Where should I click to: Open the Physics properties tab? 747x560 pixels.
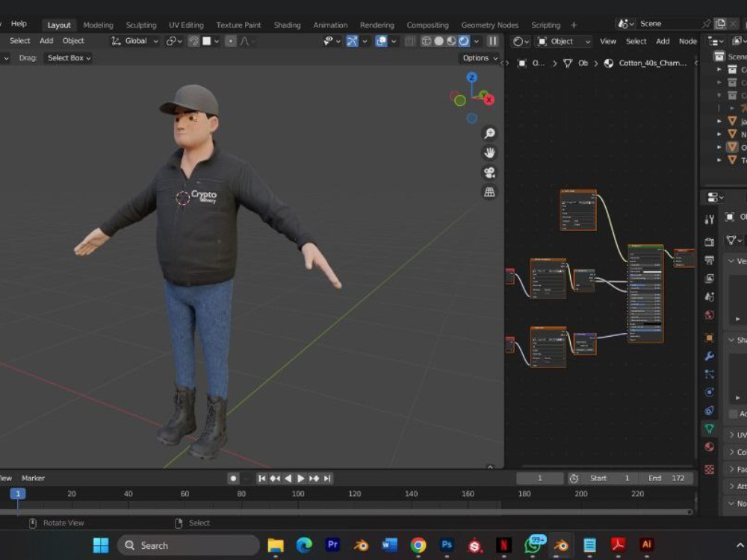(x=710, y=393)
